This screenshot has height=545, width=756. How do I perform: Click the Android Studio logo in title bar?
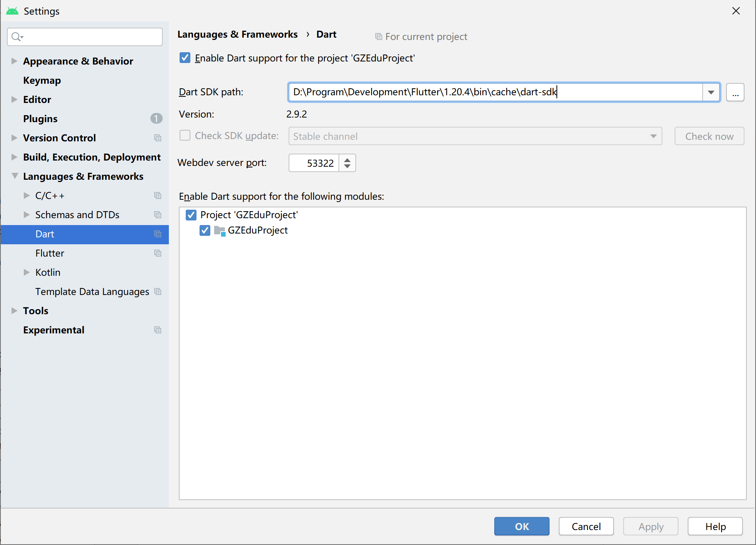coord(12,11)
